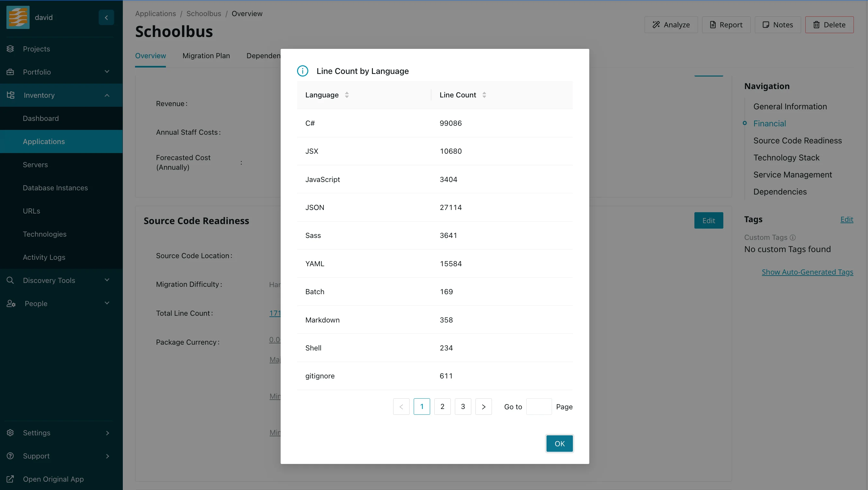Sort the table by Line Count column arrows

[x=484, y=95]
